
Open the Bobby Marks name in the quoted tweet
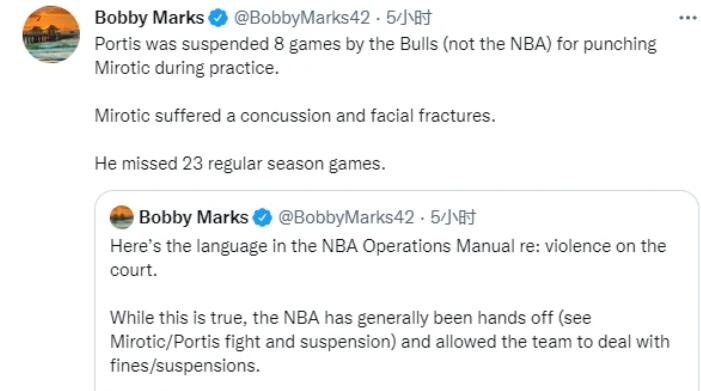pos(193,218)
